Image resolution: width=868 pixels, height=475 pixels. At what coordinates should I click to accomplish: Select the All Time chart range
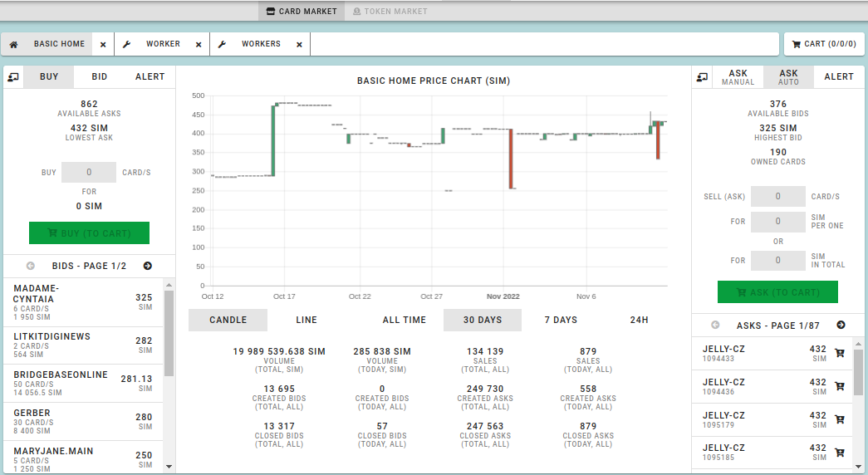(x=405, y=320)
